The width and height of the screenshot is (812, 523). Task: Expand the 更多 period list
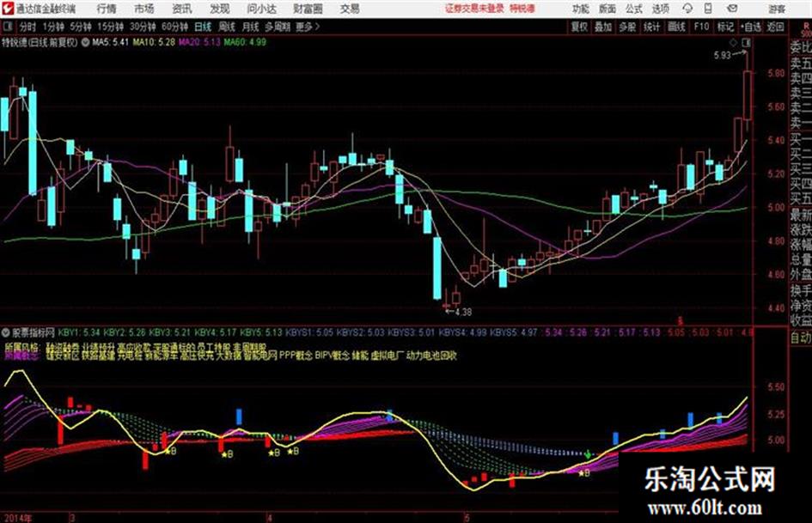[308, 27]
